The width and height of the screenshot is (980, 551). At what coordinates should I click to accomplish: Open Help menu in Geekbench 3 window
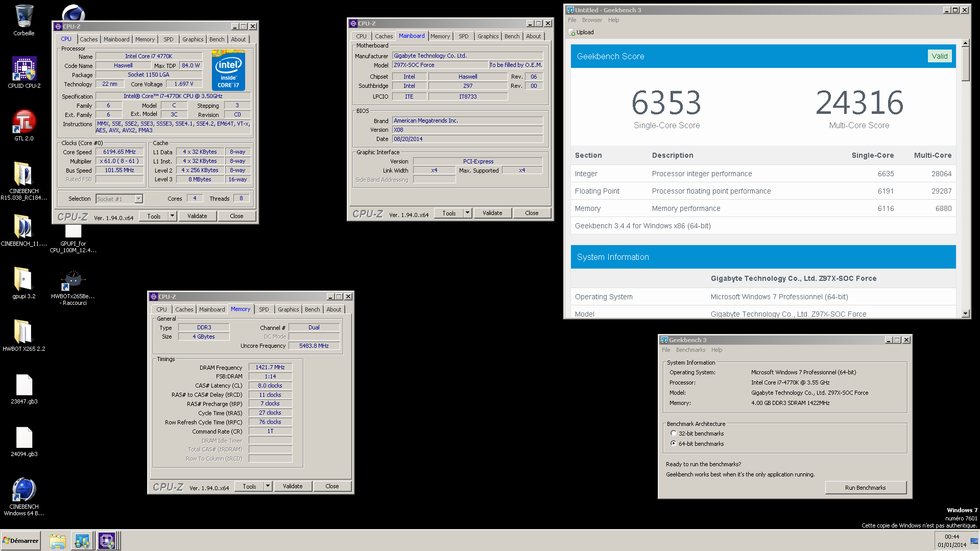(716, 350)
